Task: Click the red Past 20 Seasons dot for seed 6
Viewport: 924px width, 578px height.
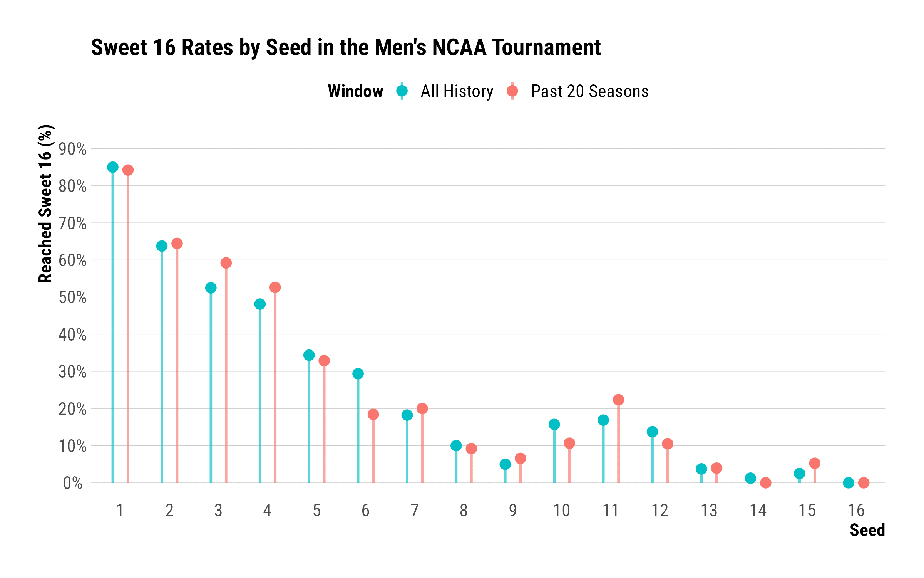Action: [x=373, y=414]
